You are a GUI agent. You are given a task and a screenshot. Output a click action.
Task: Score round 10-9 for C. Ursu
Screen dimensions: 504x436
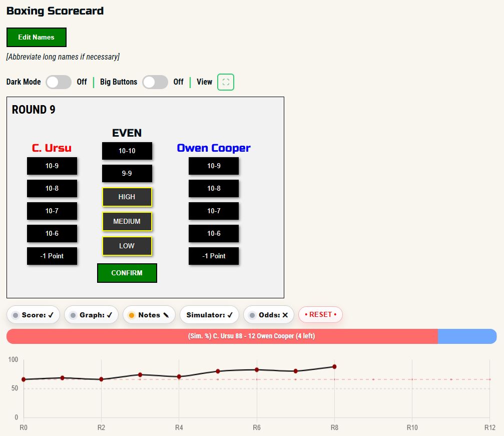point(52,166)
